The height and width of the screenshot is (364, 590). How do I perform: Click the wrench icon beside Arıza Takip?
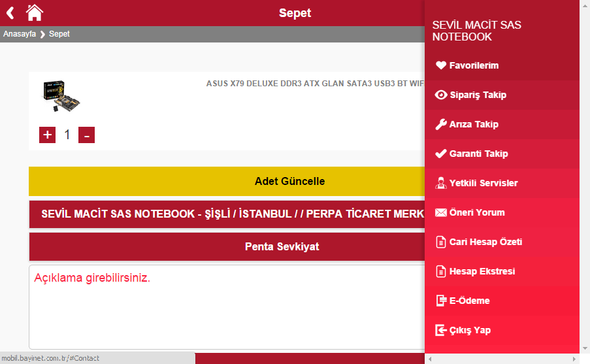[x=440, y=124]
